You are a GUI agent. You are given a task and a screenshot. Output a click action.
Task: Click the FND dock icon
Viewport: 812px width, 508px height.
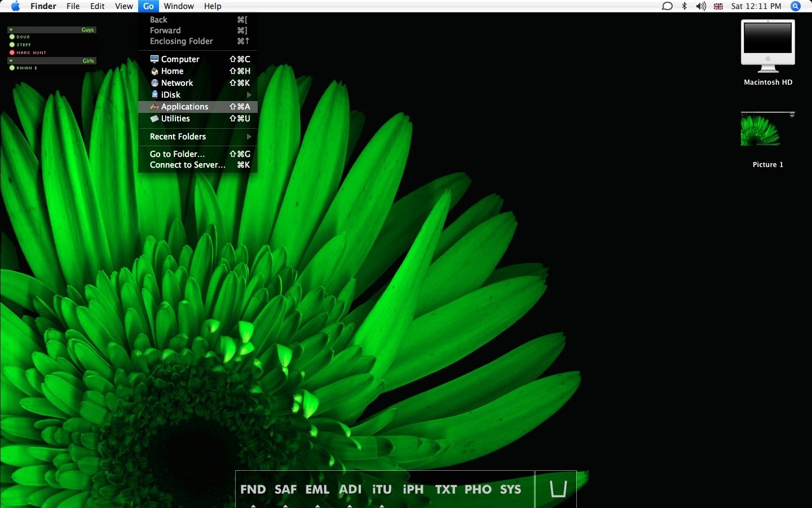(x=253, y=489)
